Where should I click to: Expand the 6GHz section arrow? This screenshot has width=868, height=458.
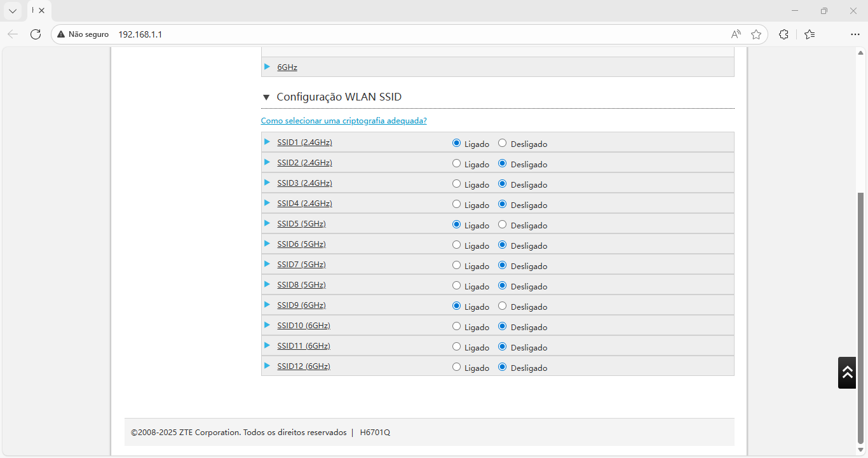click(267, 67)
